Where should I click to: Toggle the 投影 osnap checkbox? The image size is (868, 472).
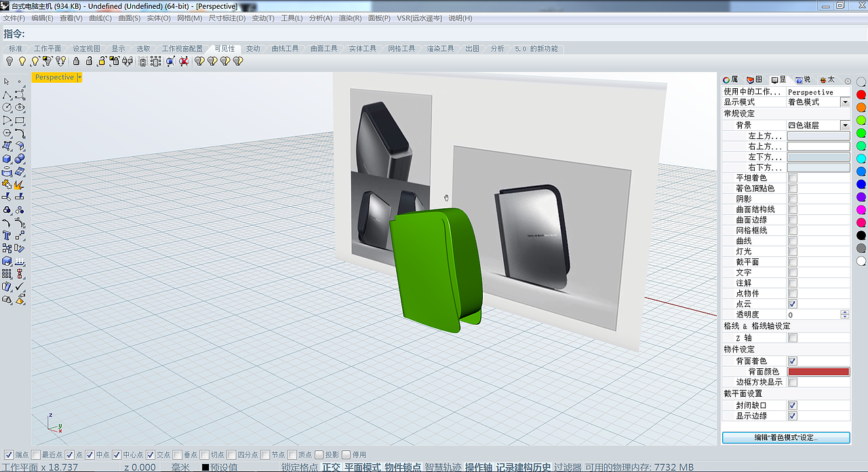tap(319, 454)
